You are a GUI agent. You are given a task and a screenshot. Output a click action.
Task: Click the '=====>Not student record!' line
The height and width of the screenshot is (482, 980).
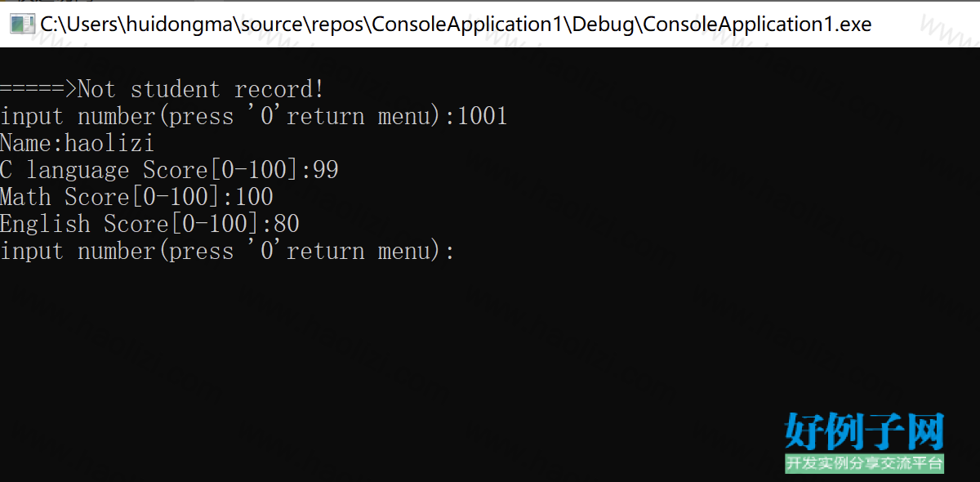163,89
